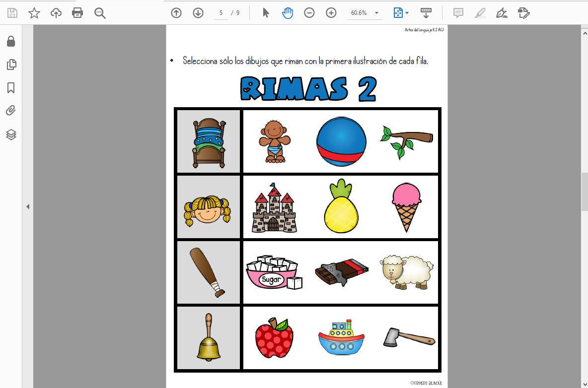Screen dimensions: 588x388
Task: Open the search magnifier tool
Action: pyautogui.click(x=99, y=13)
